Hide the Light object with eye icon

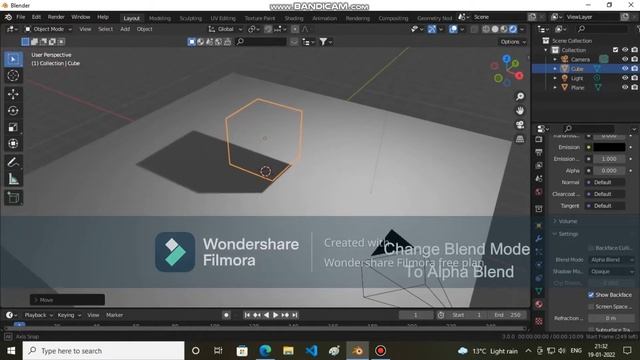[625, 78]
